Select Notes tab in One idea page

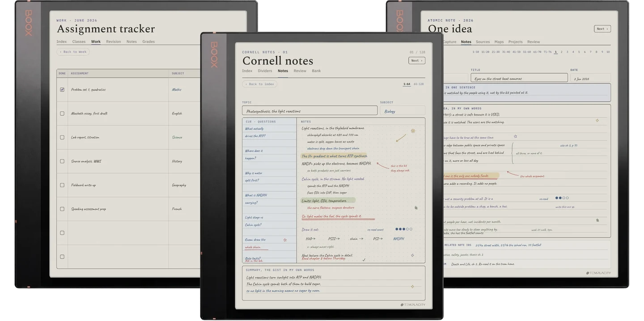tap(466, 42)
